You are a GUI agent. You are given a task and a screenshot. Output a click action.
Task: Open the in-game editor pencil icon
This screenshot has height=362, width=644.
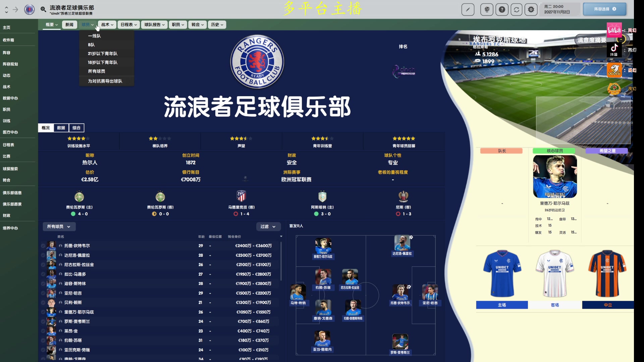tap(468, 9)
